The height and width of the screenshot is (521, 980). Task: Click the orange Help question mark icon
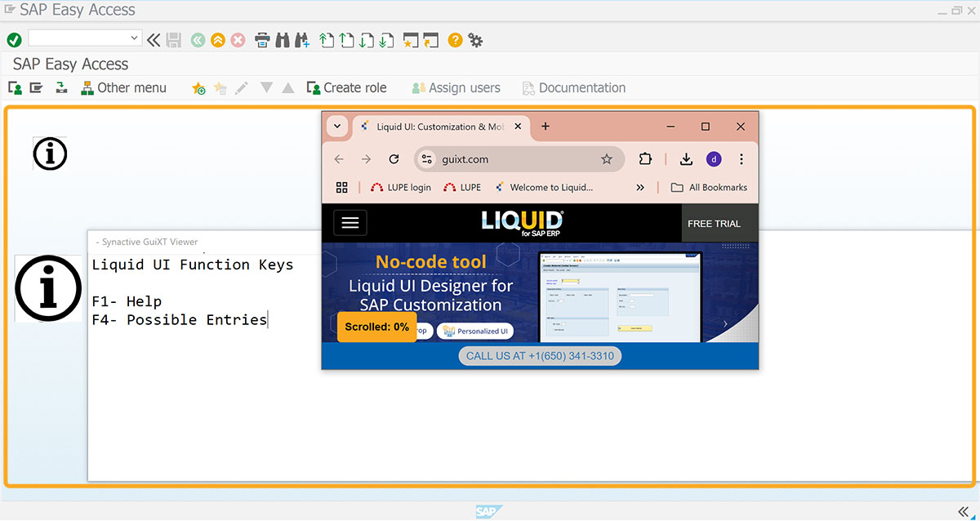(x=455, y=39)
